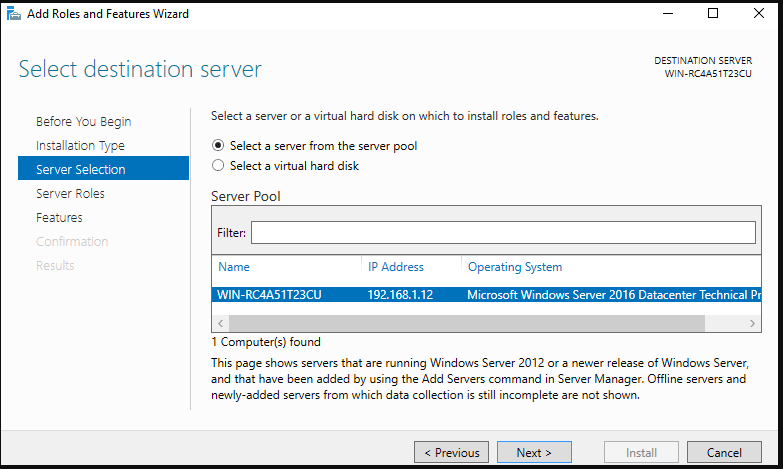Sort the server pool by Name column
Screen dimensions: 783x469
234,267
